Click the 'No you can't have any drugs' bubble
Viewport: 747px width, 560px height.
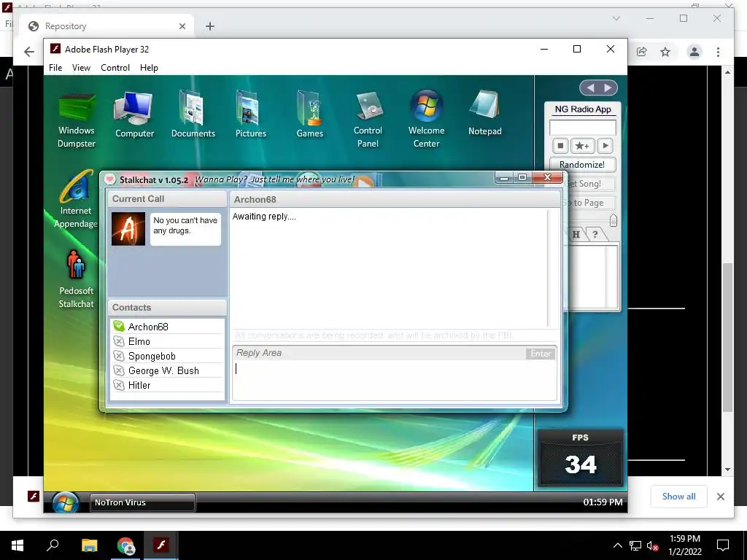pos(185,229)
